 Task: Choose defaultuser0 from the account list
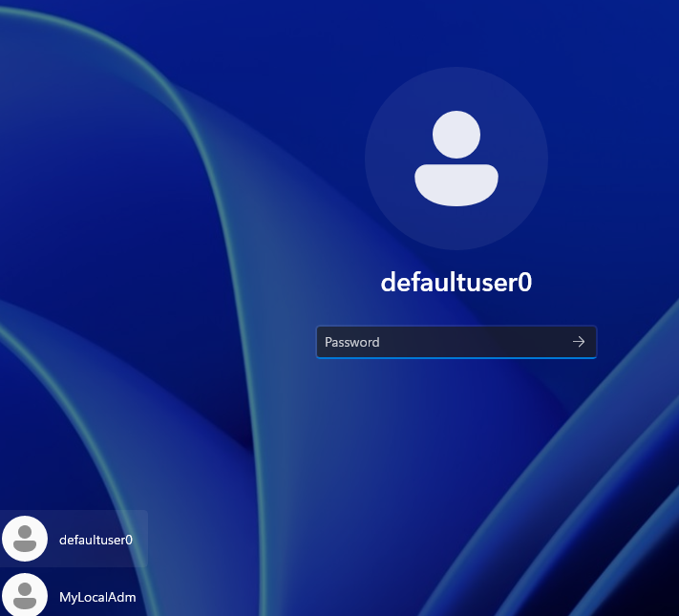click(74, 540)
